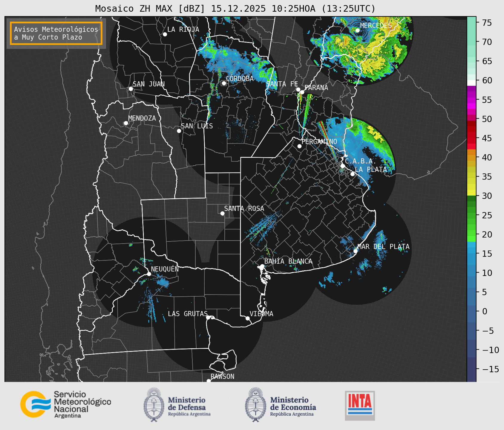Click the SAN JUAN city marker dot
Screen dimensions: 504x430
(x=131, y=89)
